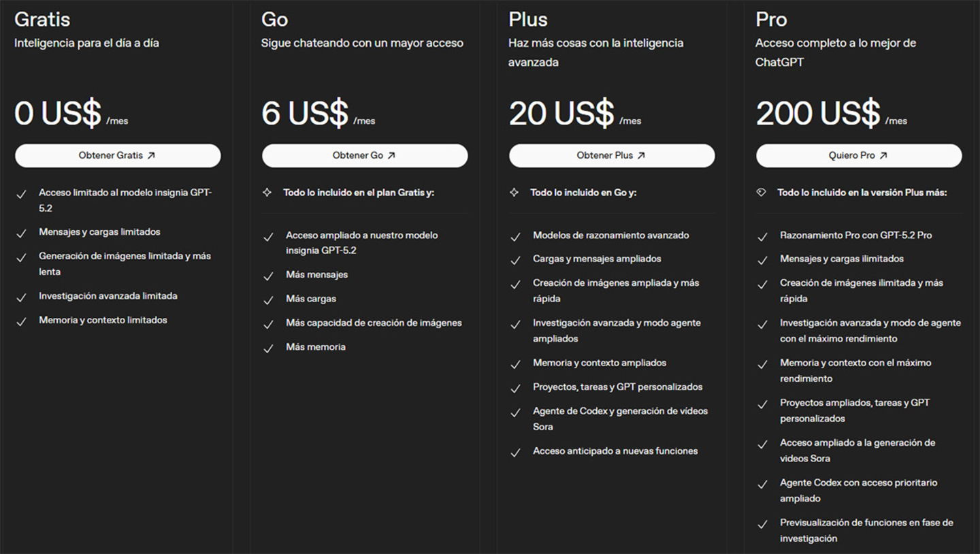This screenshot has width=980, height=554.
Task: Click the checkmark beside Razonamiento Pro con GPT-5.2 Pro
Action: click(763, 237)
